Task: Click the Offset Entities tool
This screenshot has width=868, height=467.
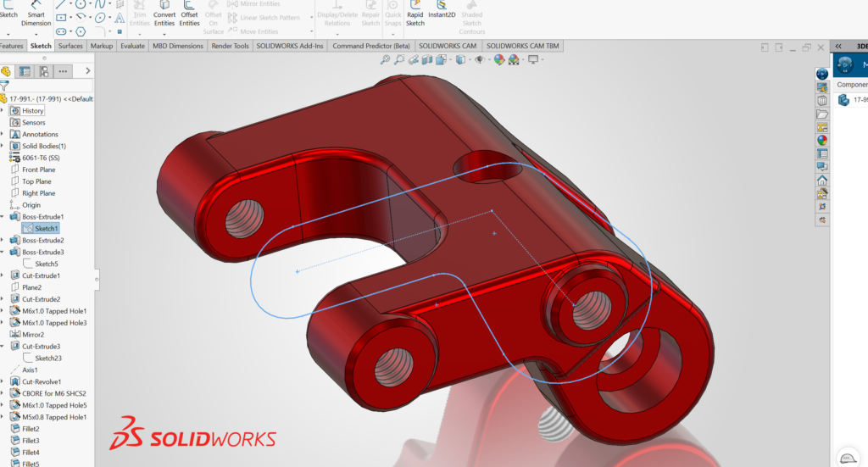Action: pos(189,14)
